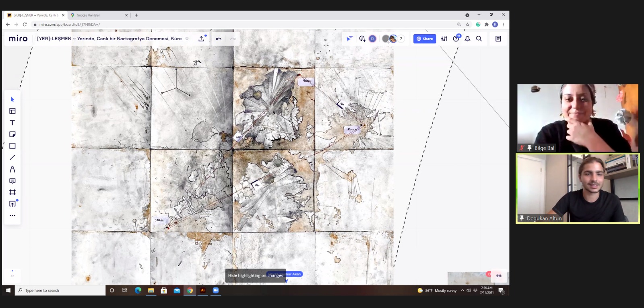
Task: Star the board as favorite
Action: (187, 39)
